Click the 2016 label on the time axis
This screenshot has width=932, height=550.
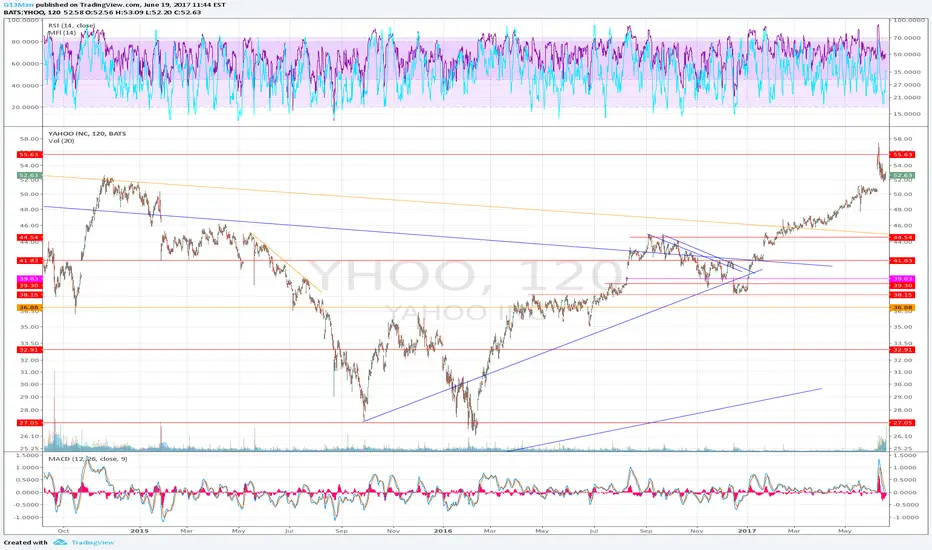[x=443, y=530]
